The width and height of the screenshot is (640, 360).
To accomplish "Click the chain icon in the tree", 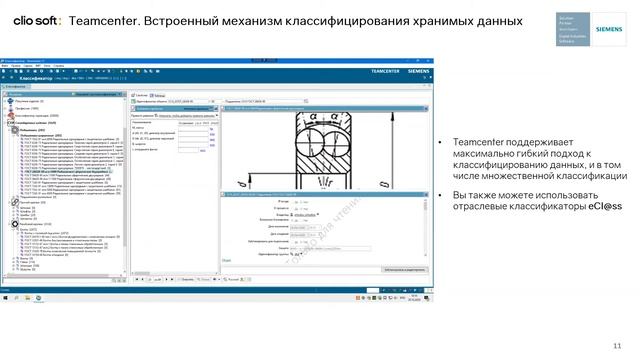I will coord(15,202).
